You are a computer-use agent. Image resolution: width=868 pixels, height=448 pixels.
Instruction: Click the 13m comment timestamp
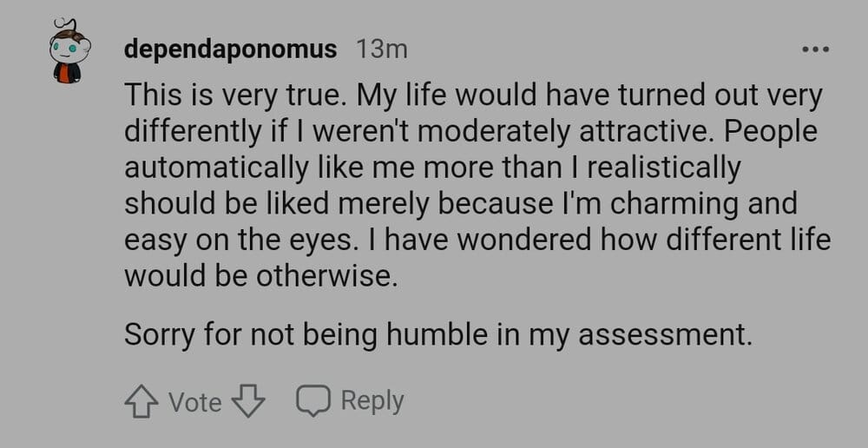click(x=382, y=49)
